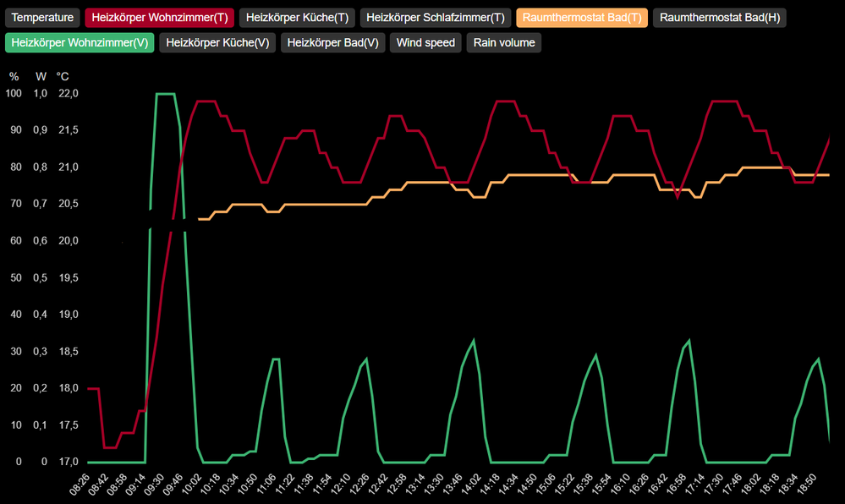
Task: Toggle the Rain volume series
Action: pyautogui.click(x=503, y=43)
